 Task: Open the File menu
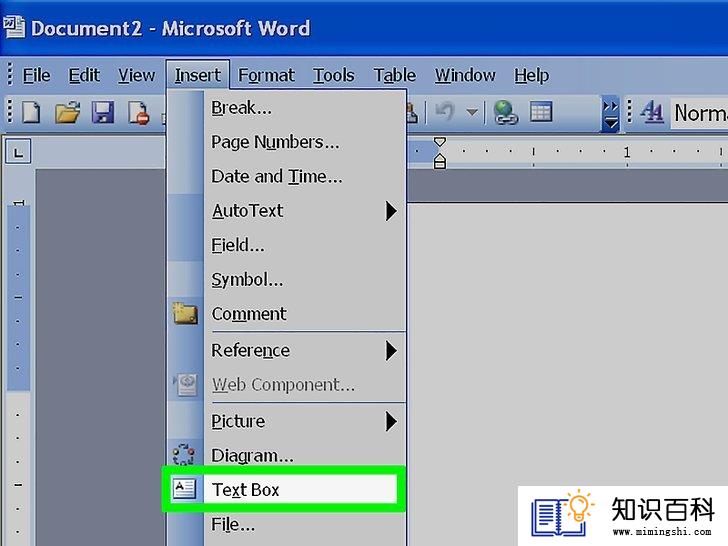pos(36,75)
